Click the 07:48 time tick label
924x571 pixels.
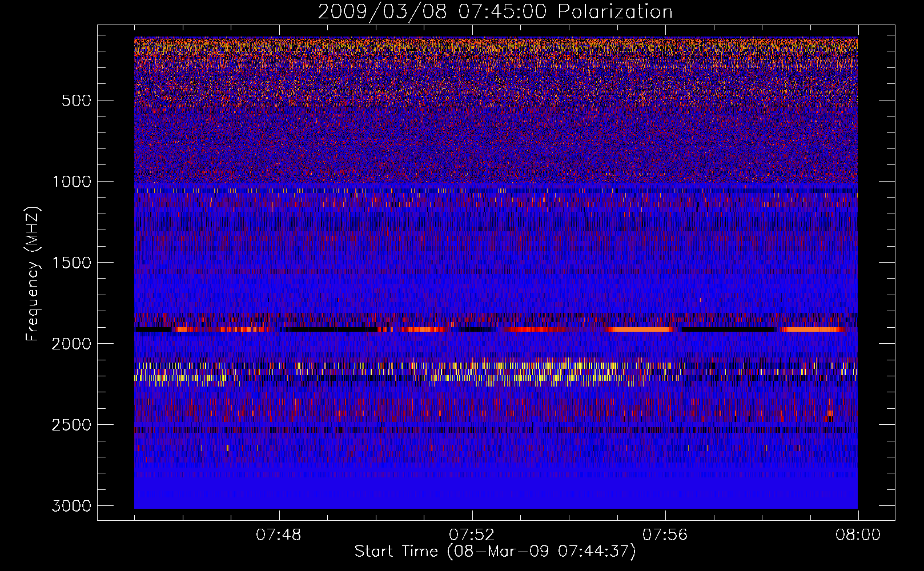point(279,535)
